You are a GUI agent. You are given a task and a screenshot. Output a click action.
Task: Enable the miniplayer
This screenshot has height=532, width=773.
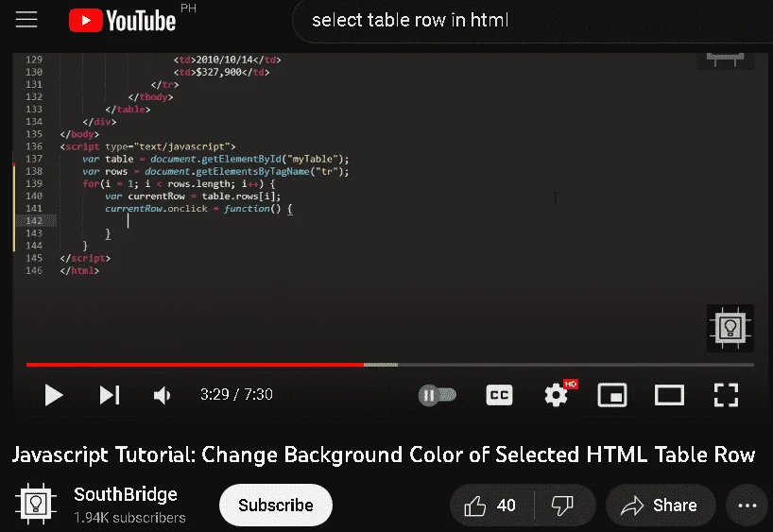[612, 395]
